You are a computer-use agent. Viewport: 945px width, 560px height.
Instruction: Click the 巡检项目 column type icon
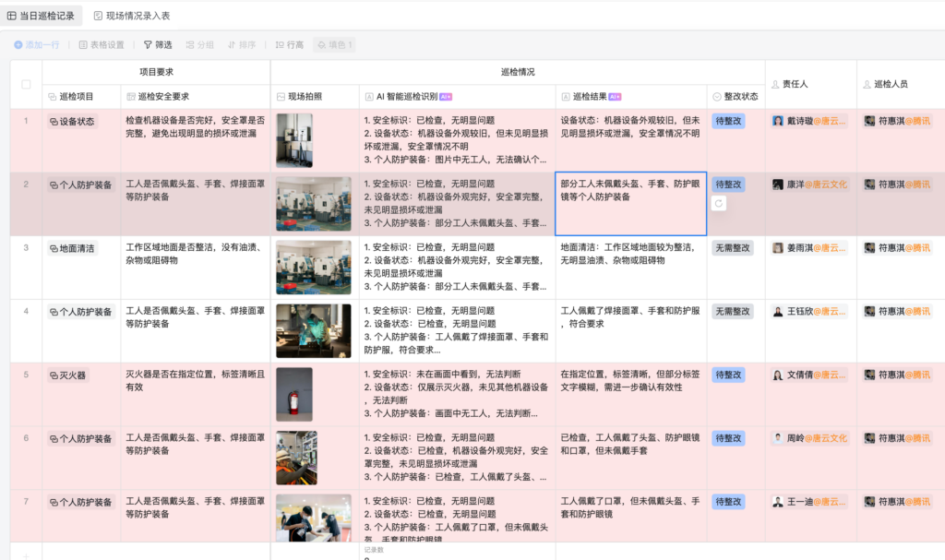click(53, 97)
